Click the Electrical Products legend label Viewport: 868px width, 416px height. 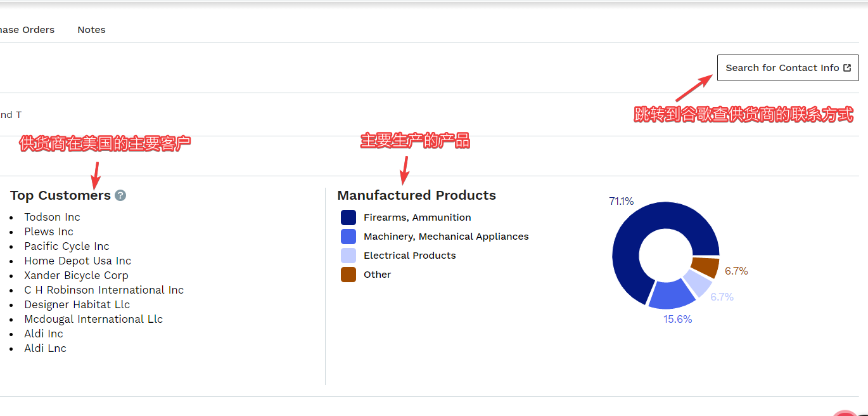click(x=409, y=256)
